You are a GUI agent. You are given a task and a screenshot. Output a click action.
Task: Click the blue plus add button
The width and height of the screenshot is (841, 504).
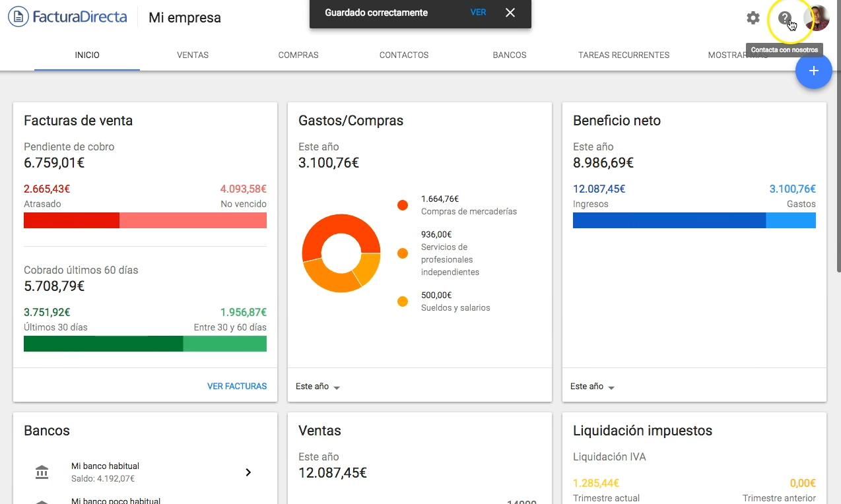(813, 71)
